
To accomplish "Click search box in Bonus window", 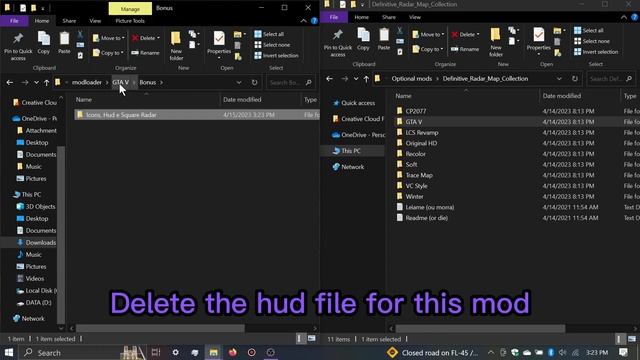I will point(290,82).
